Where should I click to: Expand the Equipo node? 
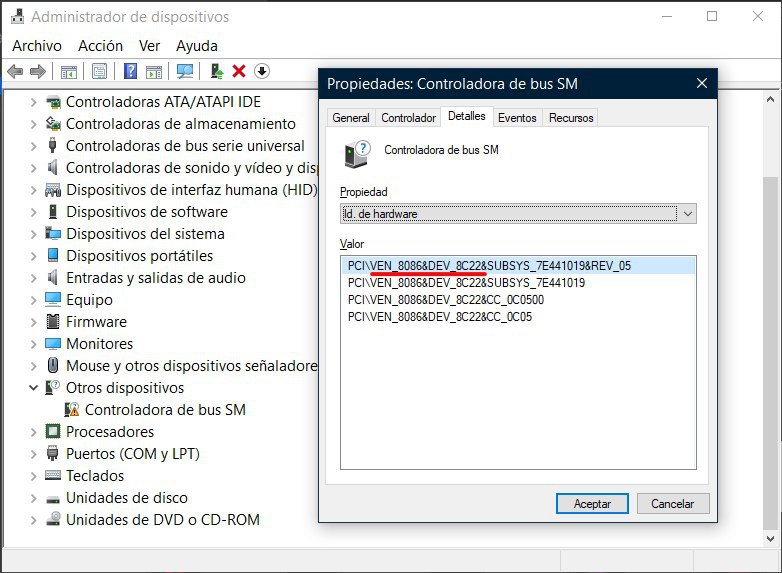tap(33, 300)
